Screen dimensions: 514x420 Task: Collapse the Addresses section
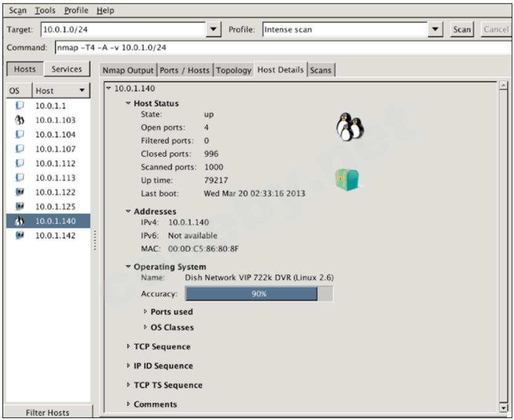(x=128, y=211)
